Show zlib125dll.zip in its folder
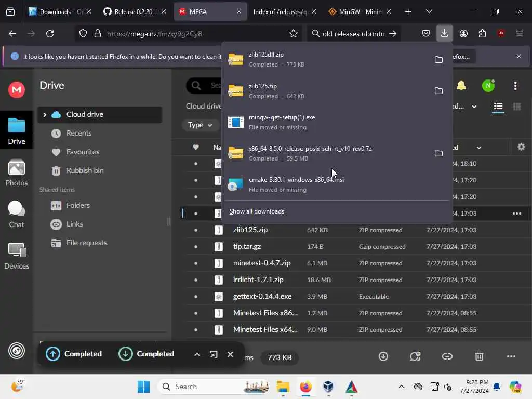 pos(438,59)
